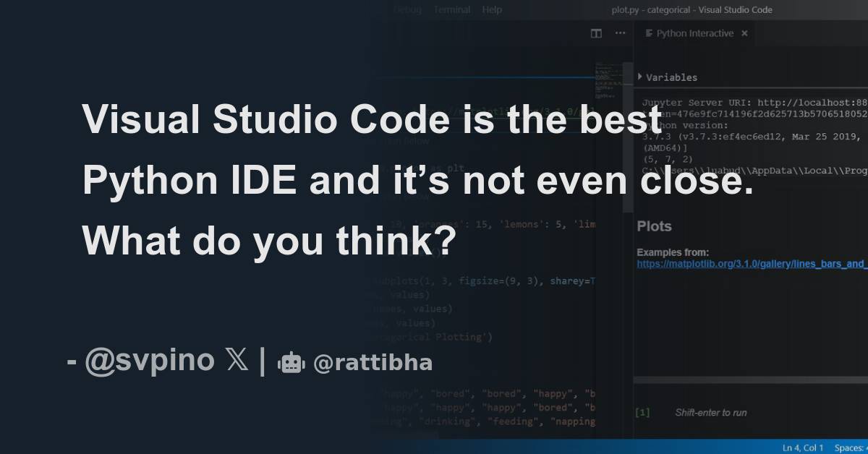Click the [1] cell execution marker

[642, 412]
